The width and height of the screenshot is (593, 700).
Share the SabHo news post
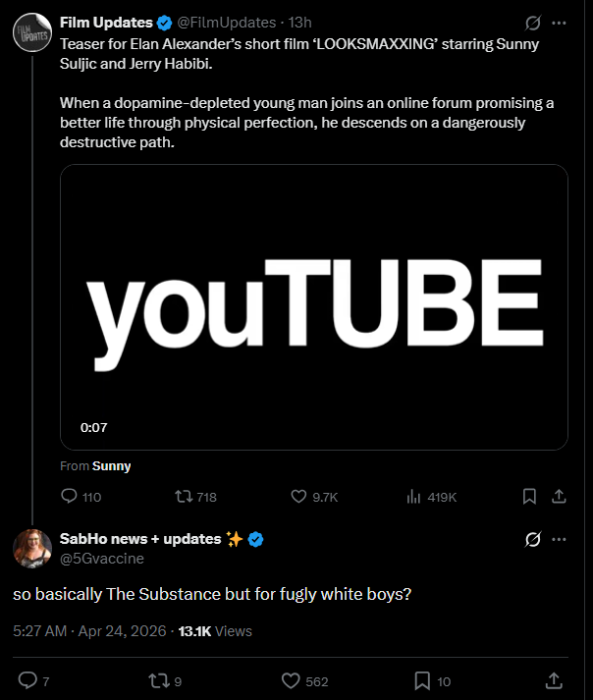point(554,680)
